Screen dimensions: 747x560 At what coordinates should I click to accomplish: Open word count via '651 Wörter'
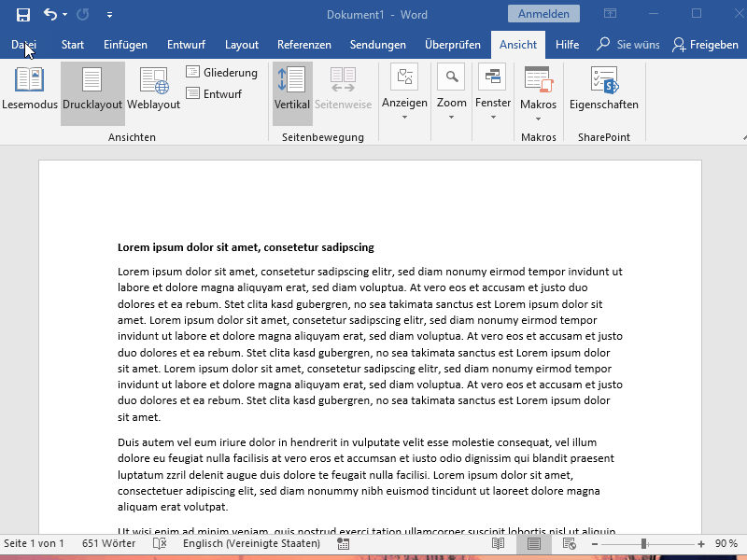108,543
